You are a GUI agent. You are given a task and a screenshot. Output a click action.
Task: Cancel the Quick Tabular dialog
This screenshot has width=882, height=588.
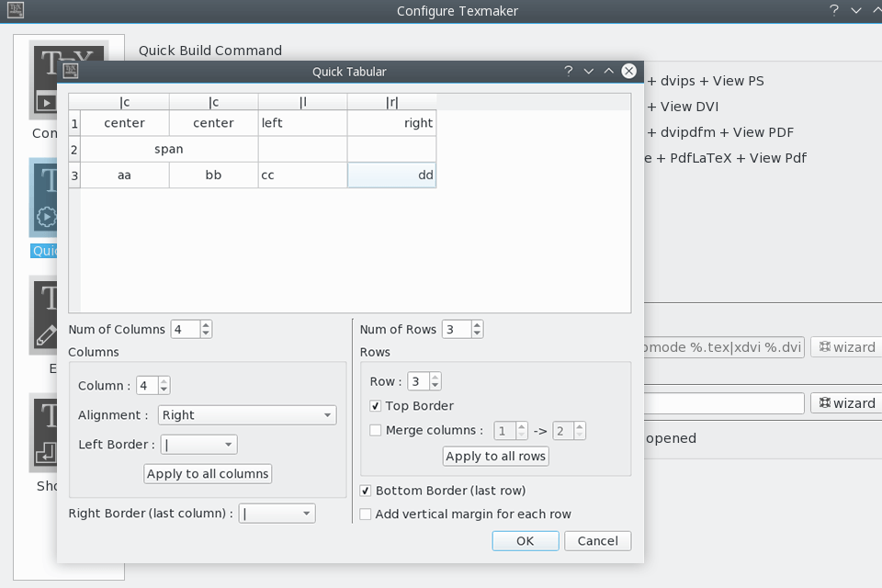[597, 541]
